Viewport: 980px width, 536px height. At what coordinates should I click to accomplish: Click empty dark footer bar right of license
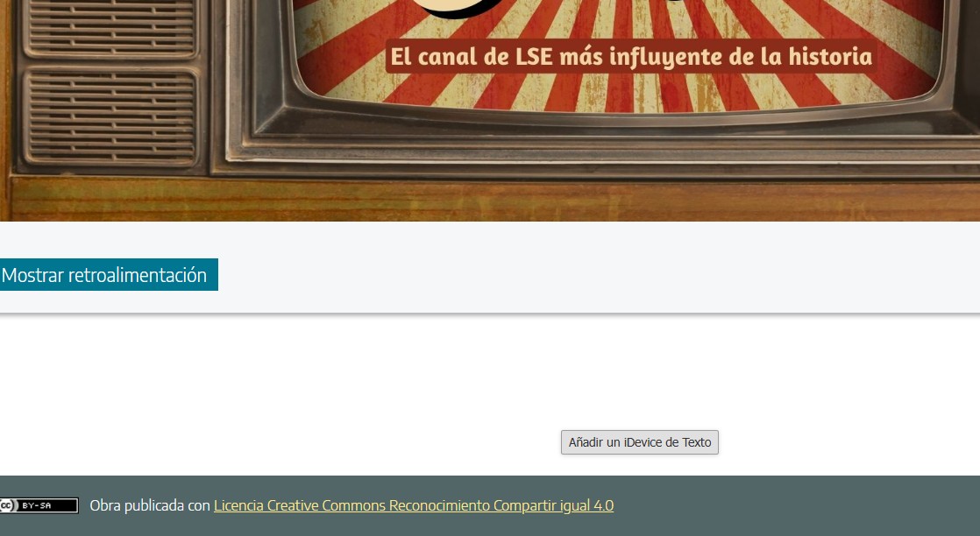coord(789,505)
